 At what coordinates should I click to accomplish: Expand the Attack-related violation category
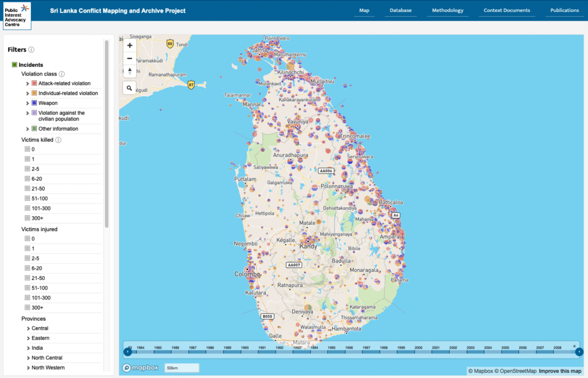click(28, 84)
